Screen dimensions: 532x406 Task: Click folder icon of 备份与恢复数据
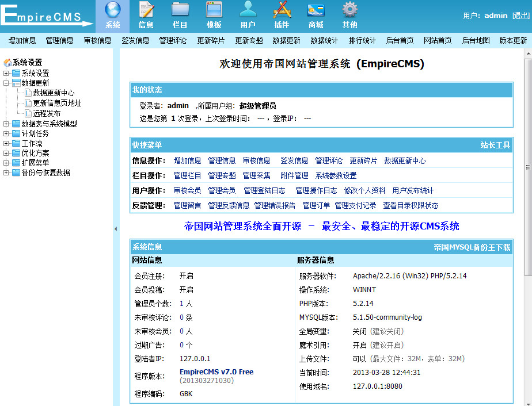coord(16,173)
